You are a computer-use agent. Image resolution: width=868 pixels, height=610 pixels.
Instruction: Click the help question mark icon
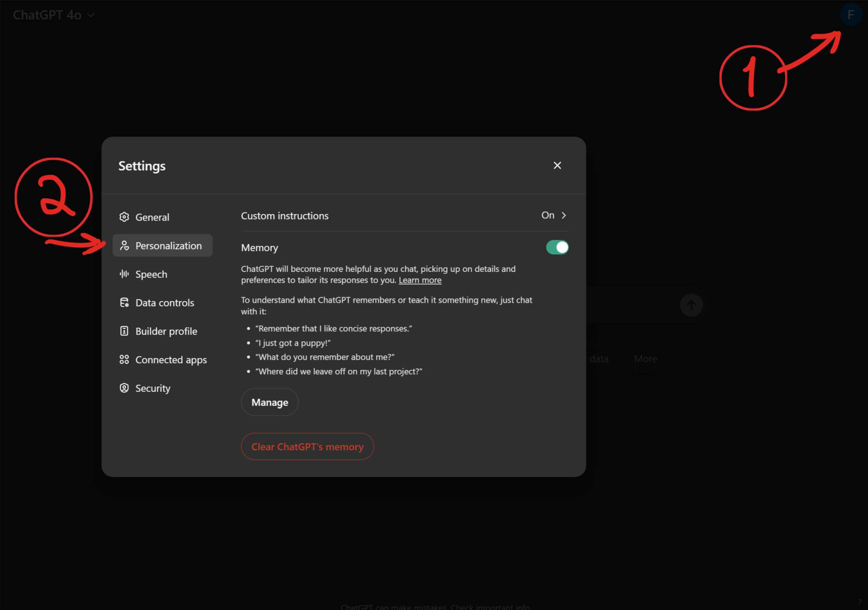[x=860, y=602]
